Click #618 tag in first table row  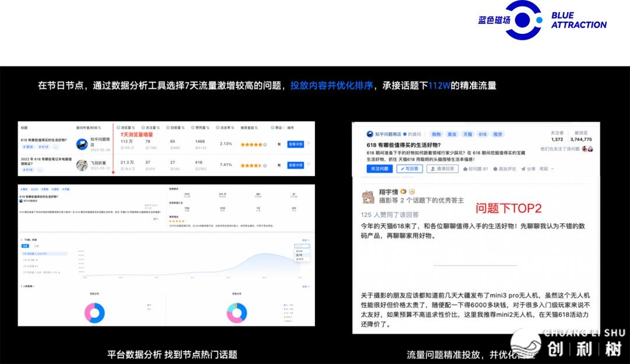43,147
